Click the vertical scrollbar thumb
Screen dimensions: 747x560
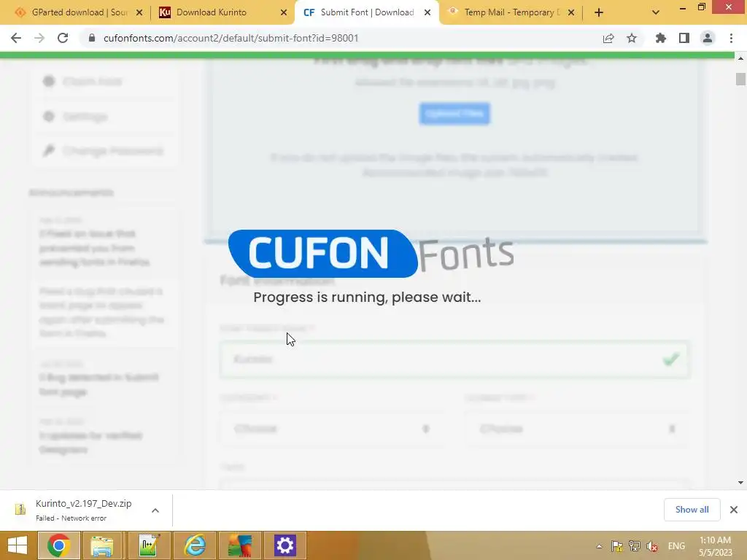point(740,79)
